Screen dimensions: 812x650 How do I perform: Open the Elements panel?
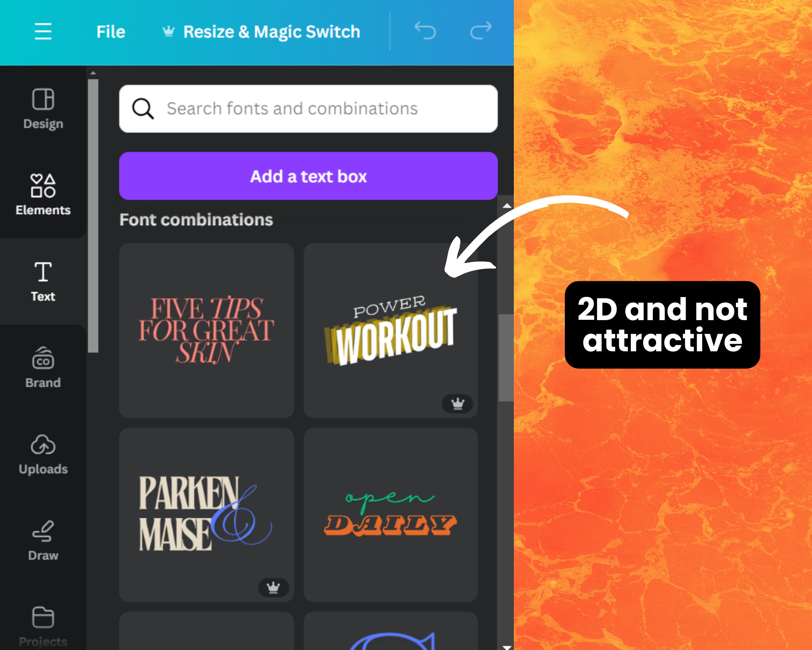pos(43,194)
